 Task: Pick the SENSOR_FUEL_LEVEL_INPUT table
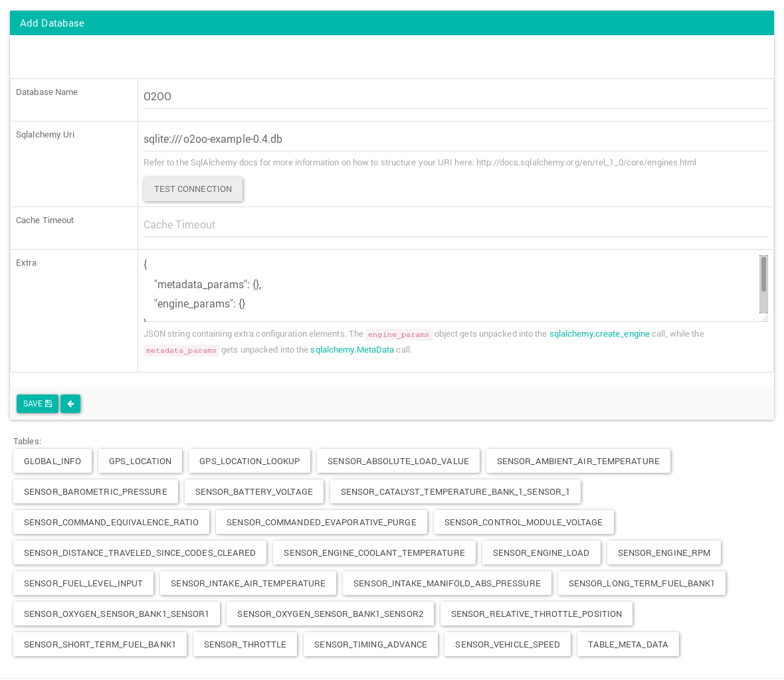click(83, 584)
